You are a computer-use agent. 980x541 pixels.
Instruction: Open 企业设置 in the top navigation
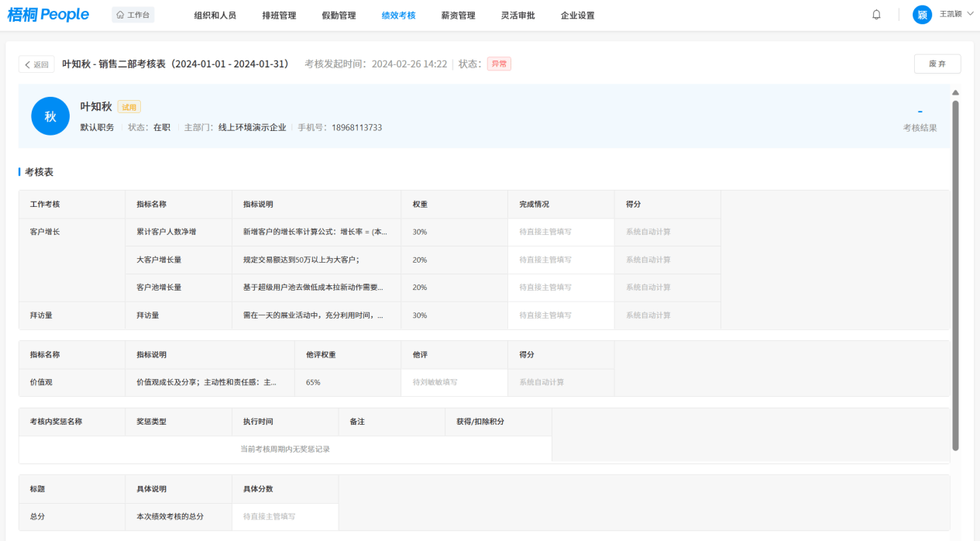pyautogui.click(x=577, y=16)
